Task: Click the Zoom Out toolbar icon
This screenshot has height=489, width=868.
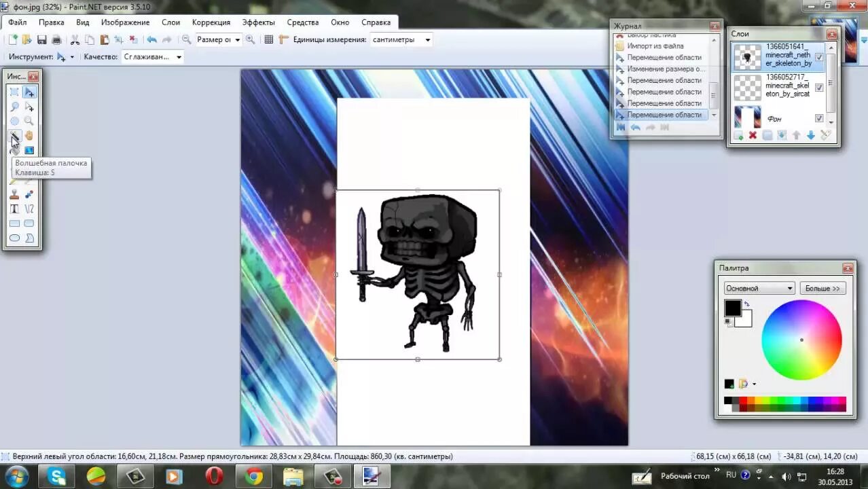Action: [x=186, y=39]
